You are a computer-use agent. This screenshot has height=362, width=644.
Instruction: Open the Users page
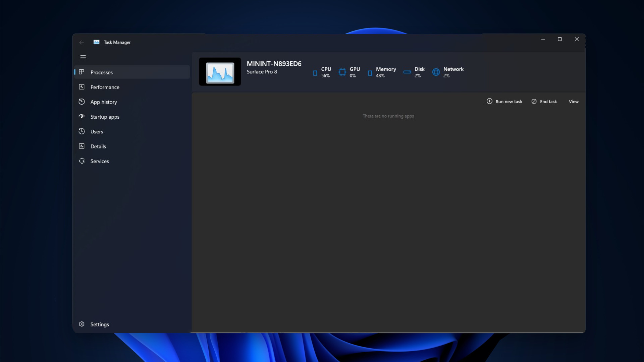[97, 131]
